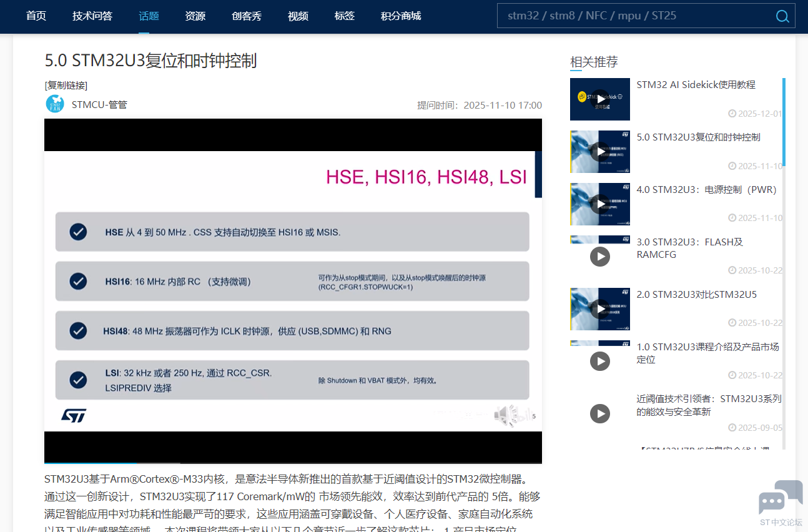The image size is (808, 532).
Task: Open the 资源 navigation item
Action: pyautogui.click(x=195, y=16)
